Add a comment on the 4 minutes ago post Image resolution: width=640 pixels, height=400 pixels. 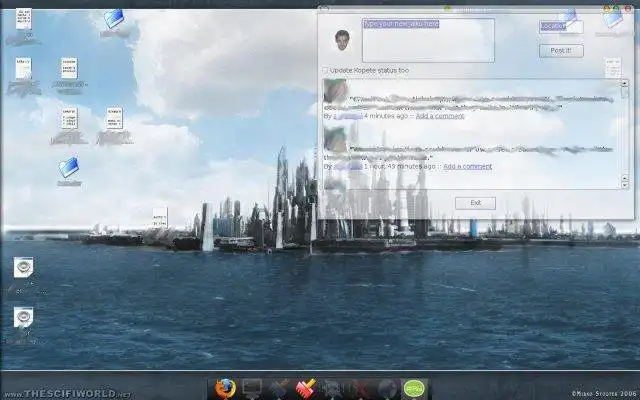tap(440, 116)
